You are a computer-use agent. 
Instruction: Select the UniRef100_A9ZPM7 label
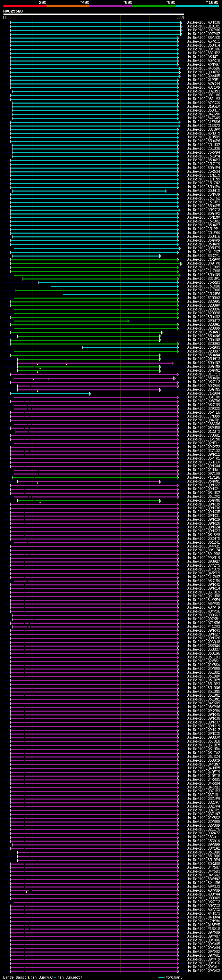[x=203, y=34]
